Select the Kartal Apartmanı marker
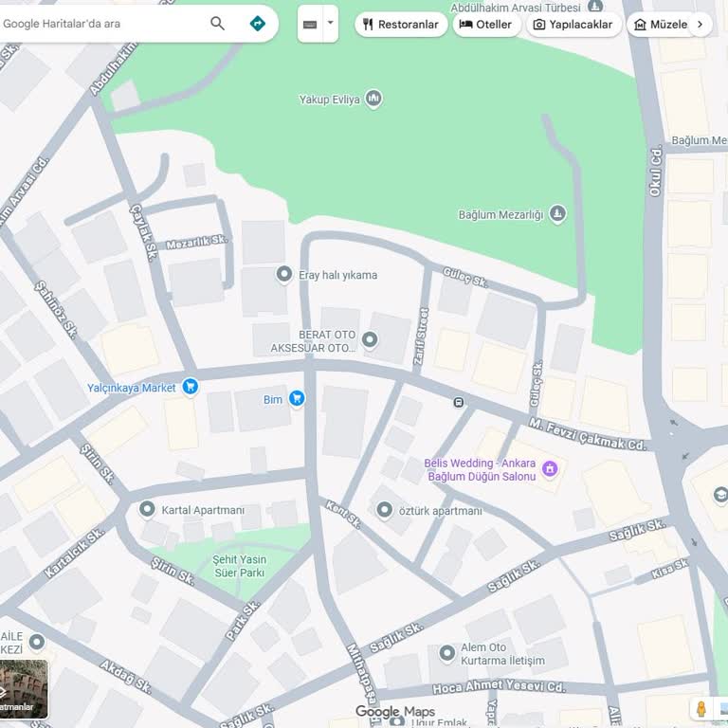728x728 pixels. 147,509
